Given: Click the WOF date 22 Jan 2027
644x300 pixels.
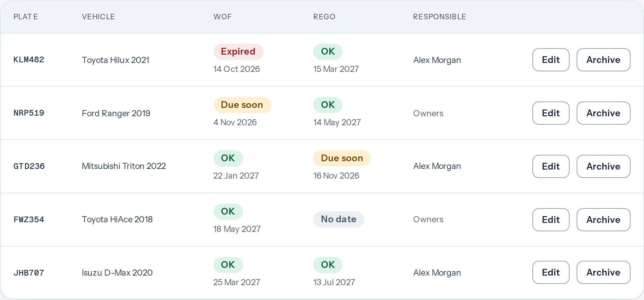Looking at the screenshot, I should click(x=236, y=176).
